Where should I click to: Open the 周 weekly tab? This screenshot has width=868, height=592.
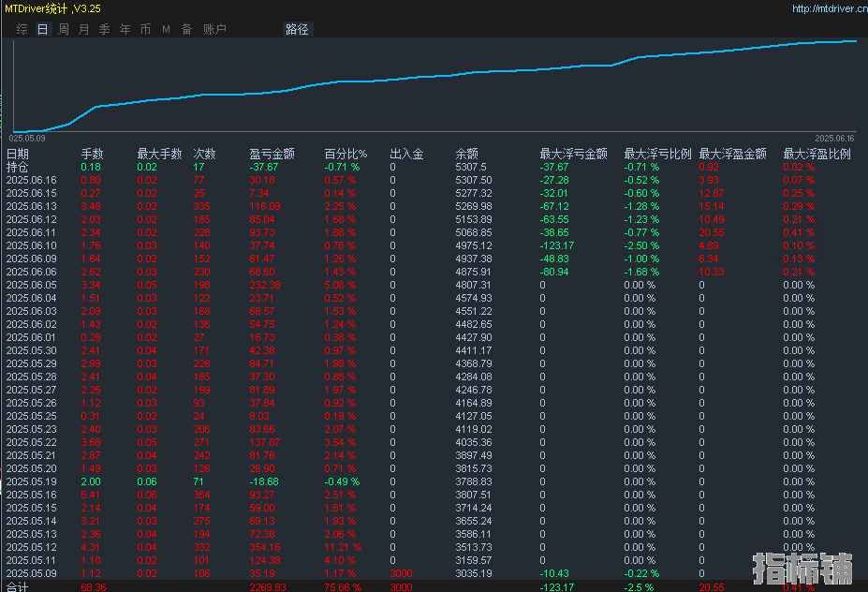[64, 29]
